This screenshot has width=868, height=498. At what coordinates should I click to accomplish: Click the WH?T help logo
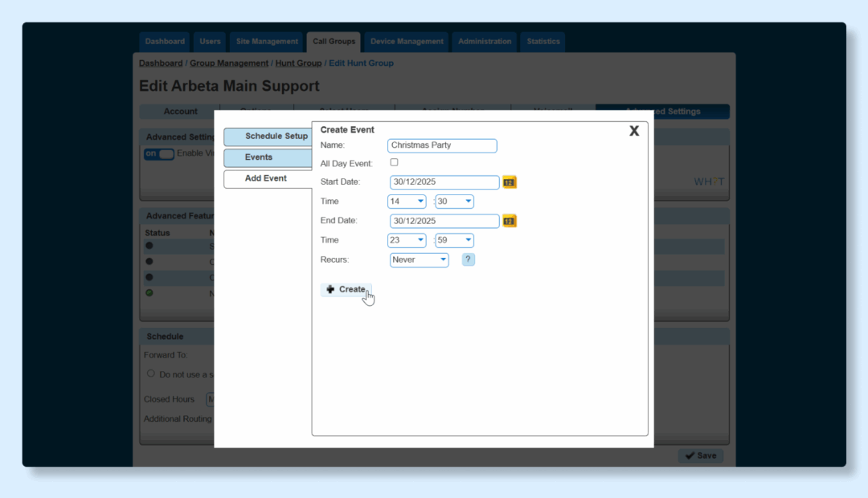(x=709, y=182)
